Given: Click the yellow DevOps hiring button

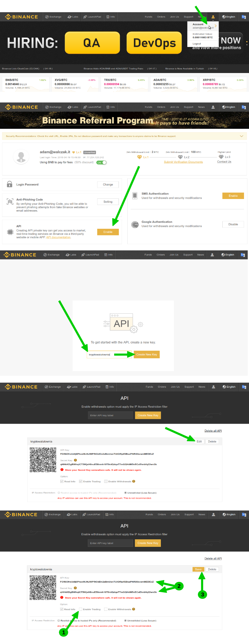Looking at the screenshot, I should pos(154,43).
